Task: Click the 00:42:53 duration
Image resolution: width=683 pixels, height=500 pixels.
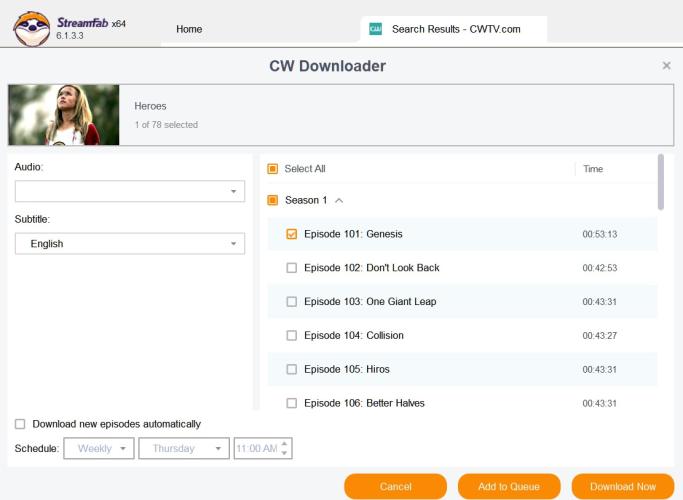Action: (600, 268)
